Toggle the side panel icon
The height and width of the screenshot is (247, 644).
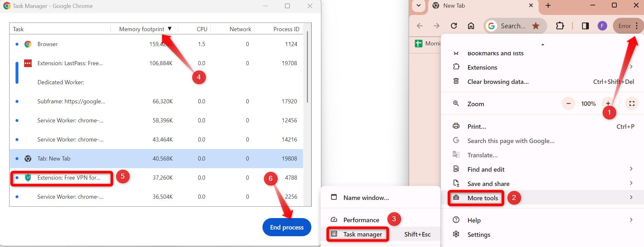[585, 26]
